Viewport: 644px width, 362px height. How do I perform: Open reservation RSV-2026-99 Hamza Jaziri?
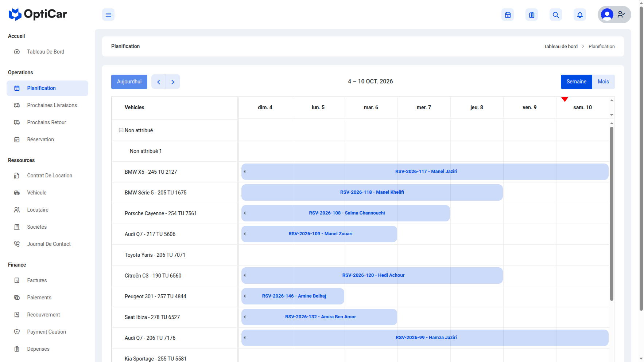click(425, 338)
